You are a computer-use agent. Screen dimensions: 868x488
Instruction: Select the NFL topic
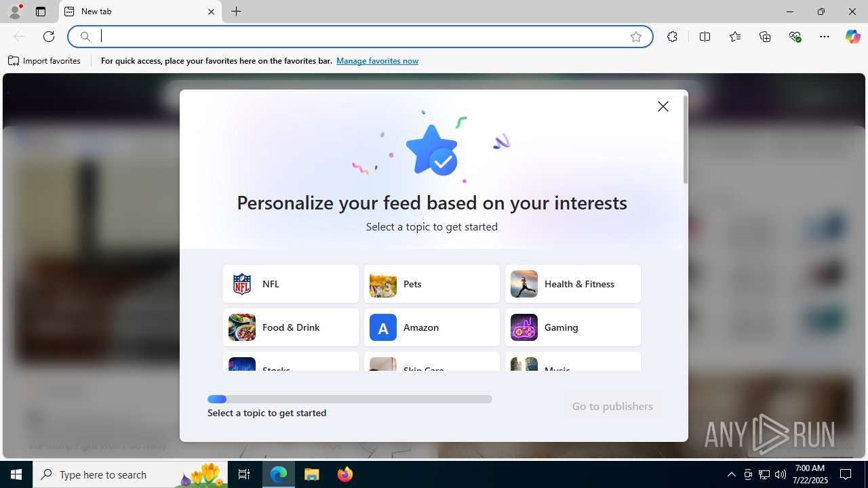pyautogui.click(x=291, y=284)
